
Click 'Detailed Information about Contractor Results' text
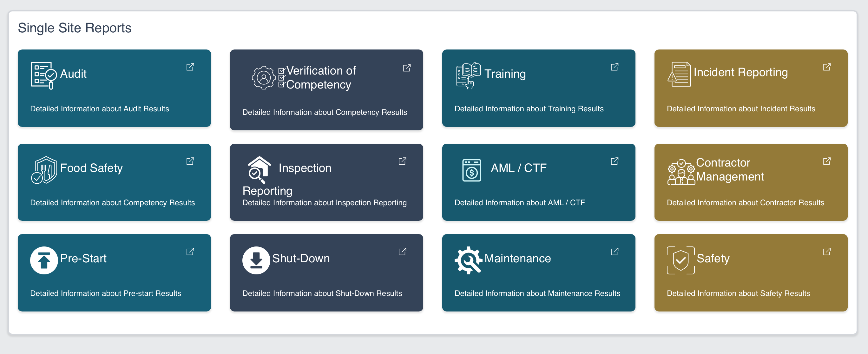click(745, 203)
